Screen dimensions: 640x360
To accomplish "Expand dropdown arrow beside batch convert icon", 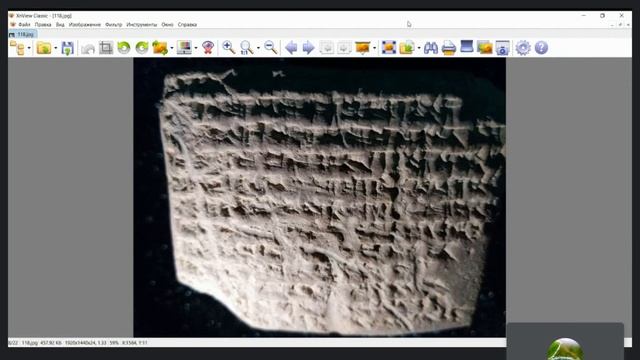I will point(419,48).
